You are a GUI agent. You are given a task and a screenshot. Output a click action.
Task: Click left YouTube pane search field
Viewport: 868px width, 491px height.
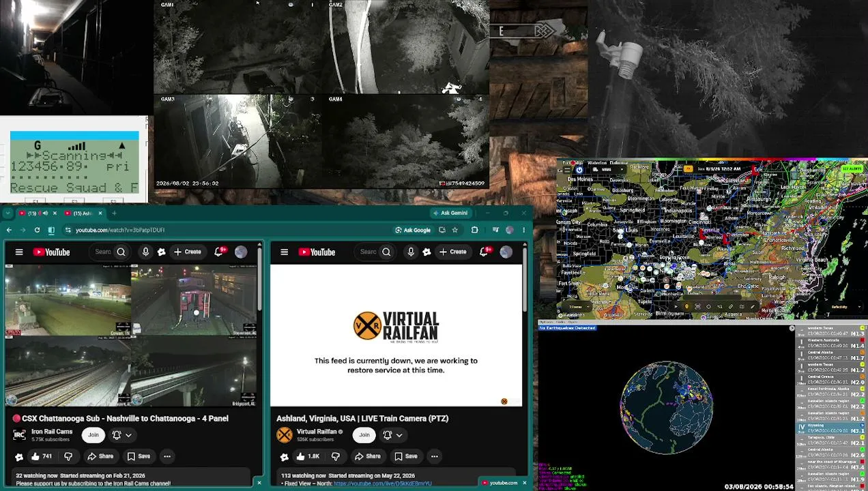click(103, 252)
